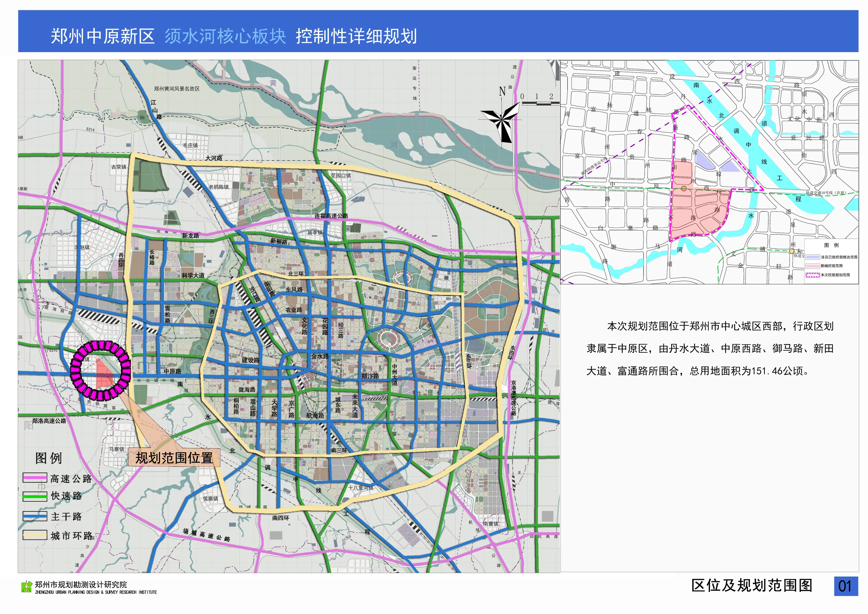Viewport: 868px width, 614px height.
Task: Click the 侯寨镇 town label
Action: pyautogui.click(x=210, y=499)
